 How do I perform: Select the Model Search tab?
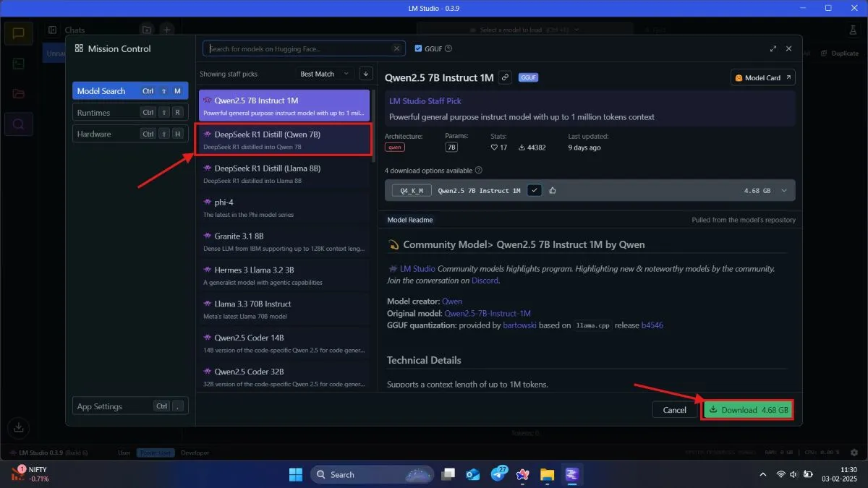(x=130, y=91)
